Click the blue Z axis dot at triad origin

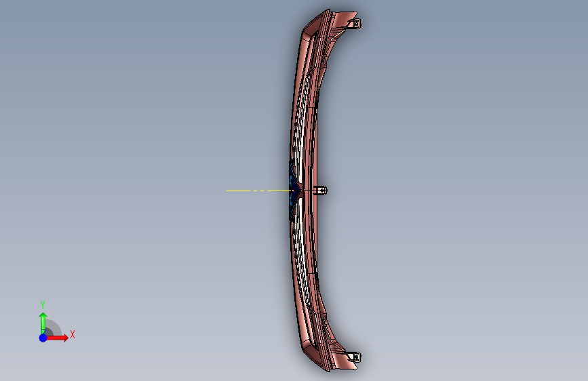point(43,338)
